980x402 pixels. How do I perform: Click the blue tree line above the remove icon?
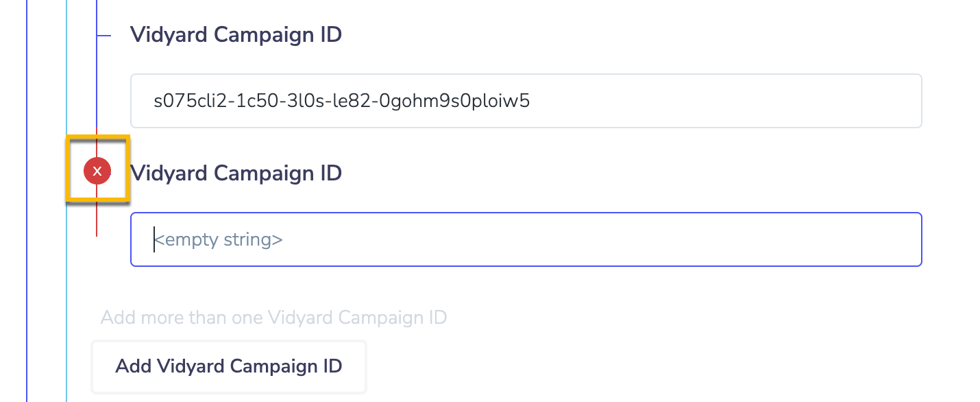97,82
